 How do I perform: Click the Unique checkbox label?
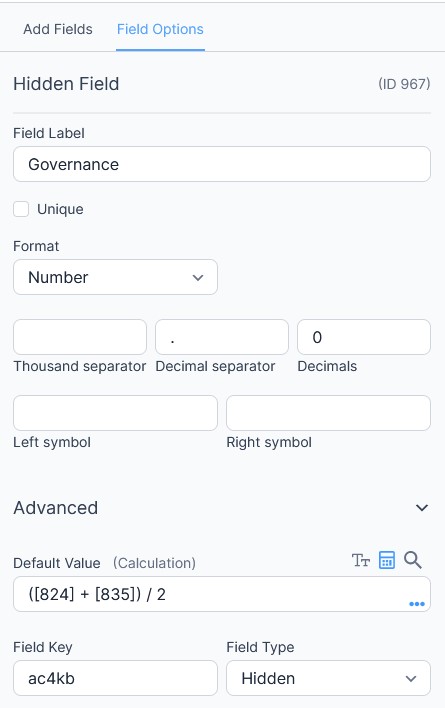(60, 210)
